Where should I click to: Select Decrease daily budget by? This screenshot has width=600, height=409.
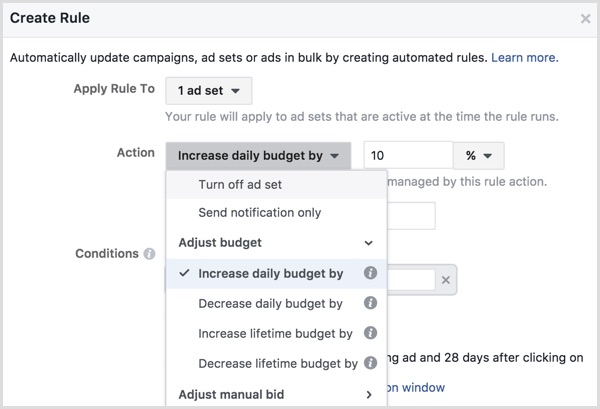271,303
